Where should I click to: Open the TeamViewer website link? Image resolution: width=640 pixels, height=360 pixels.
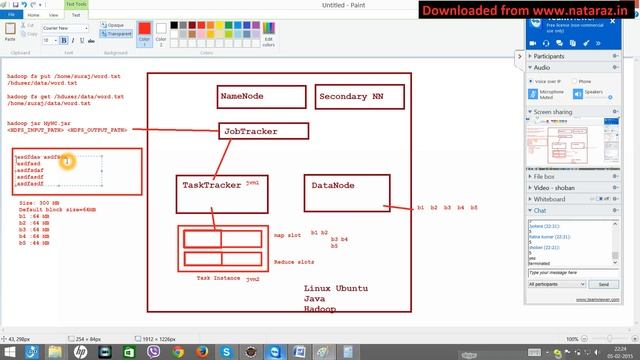(597, 300)
